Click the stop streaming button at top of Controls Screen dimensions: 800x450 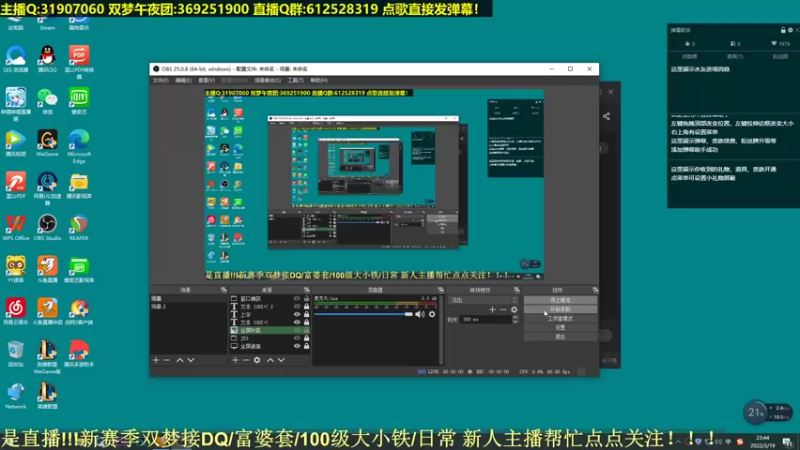560,300
